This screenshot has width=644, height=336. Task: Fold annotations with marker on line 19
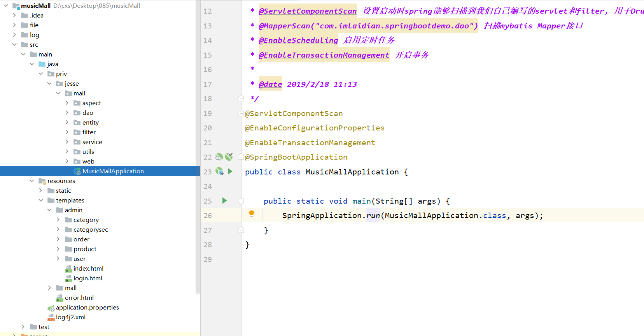(241, 114)
